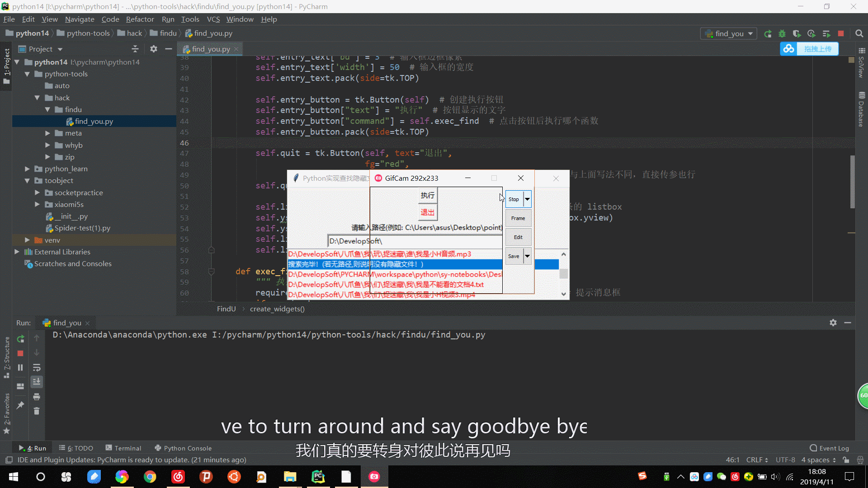Screen dimensions: 868x488
Task: Click the Run menu in menu bar
Action: click(x=168, y=19)
